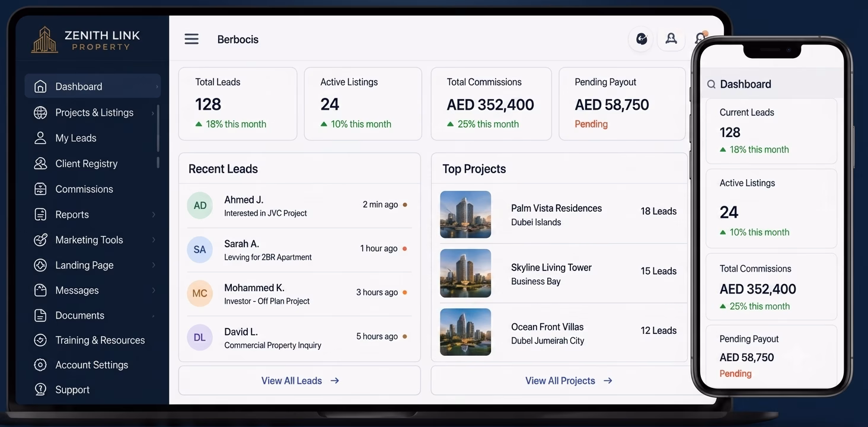This screenshot has height=427, width=868.
Task: Expand the Documents chevron
Action: point(154,316)
